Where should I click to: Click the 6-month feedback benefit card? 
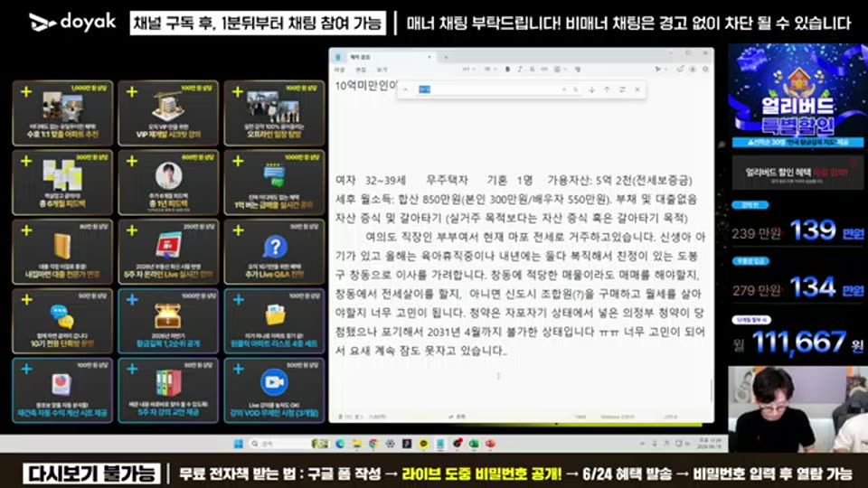[x=62, y=183]
